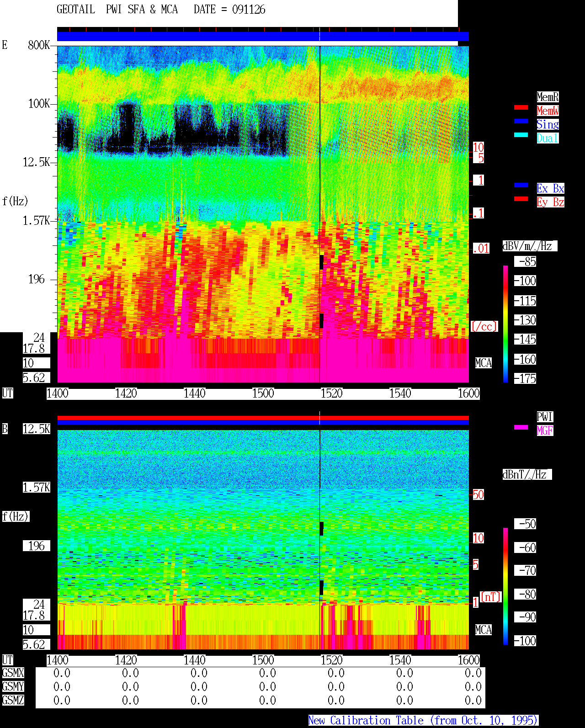Select the -130 color scale value
585x728 pixels.
click(x=525, y=320)
